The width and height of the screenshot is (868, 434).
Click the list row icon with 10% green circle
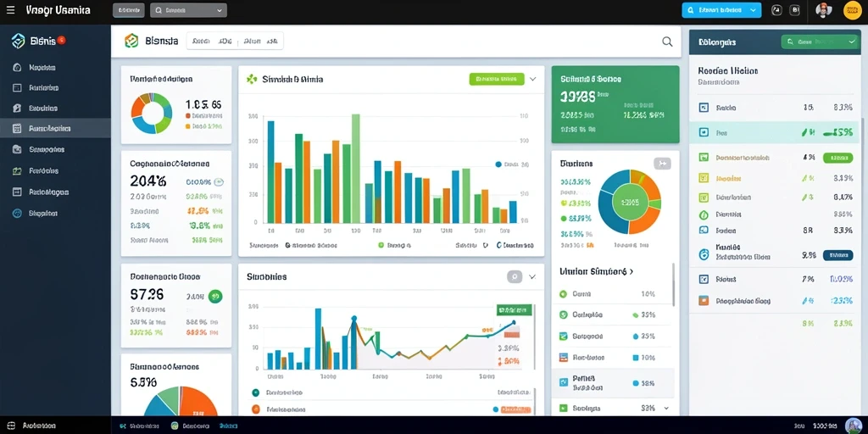point(564,294)
